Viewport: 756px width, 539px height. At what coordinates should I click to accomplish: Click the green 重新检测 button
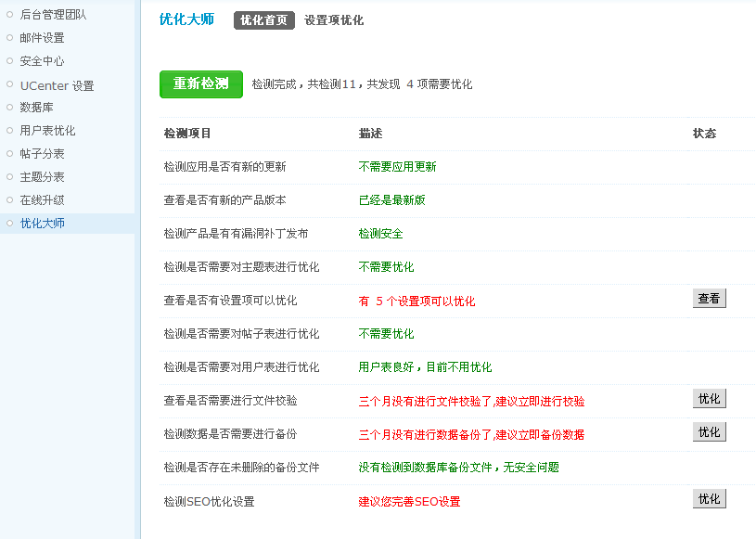click(201, 84)
